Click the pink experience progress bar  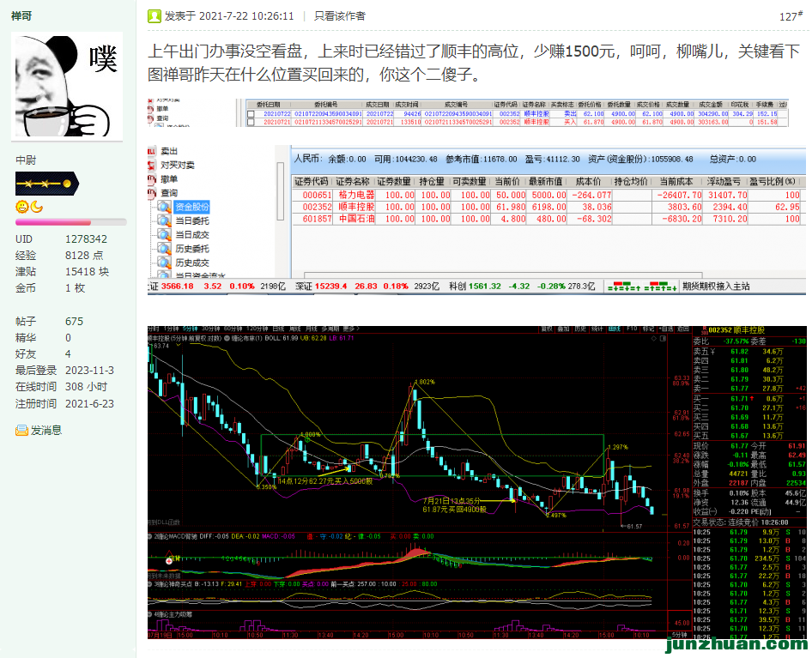coord(71,222)
